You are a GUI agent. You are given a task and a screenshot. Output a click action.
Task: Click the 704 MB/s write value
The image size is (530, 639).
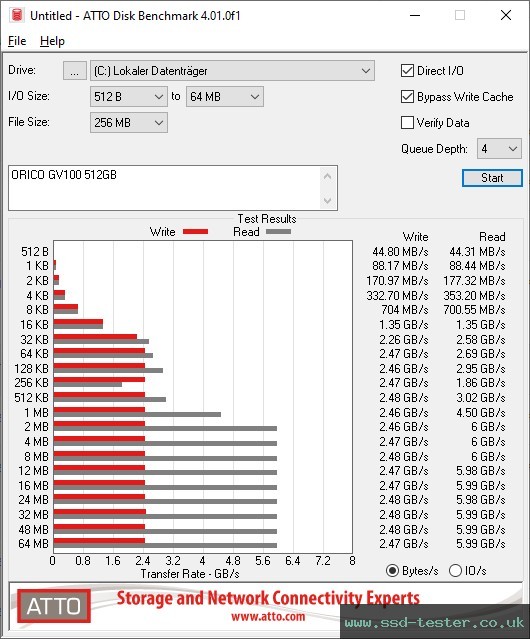point(405,310)
